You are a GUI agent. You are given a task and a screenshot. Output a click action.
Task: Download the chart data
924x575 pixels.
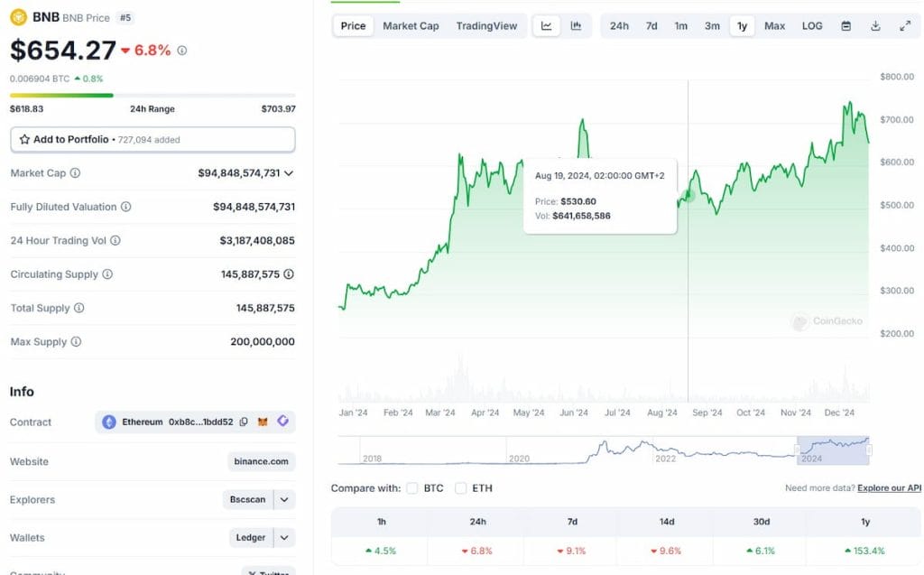point(875,25)
